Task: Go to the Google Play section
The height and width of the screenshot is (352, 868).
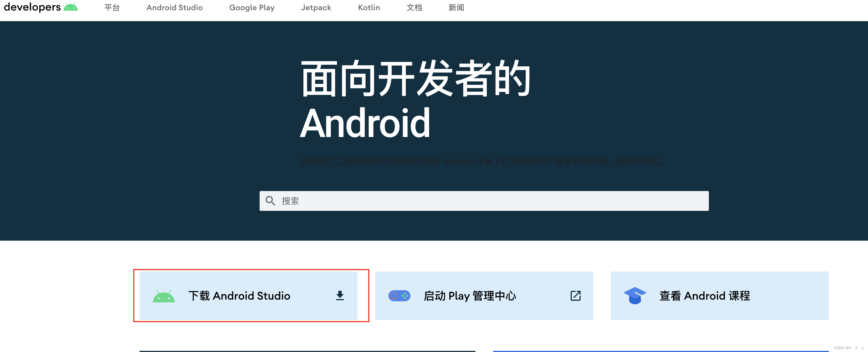Action: [x=252, y=7]
